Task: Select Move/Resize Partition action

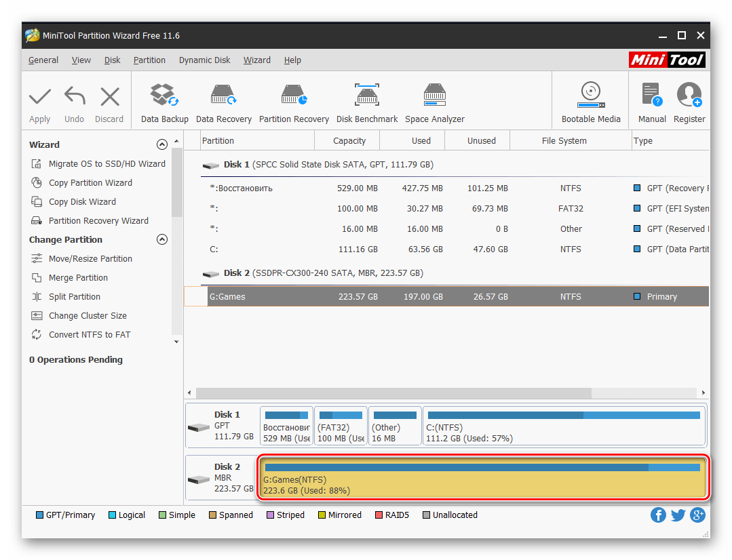Action: click(90, 259)
